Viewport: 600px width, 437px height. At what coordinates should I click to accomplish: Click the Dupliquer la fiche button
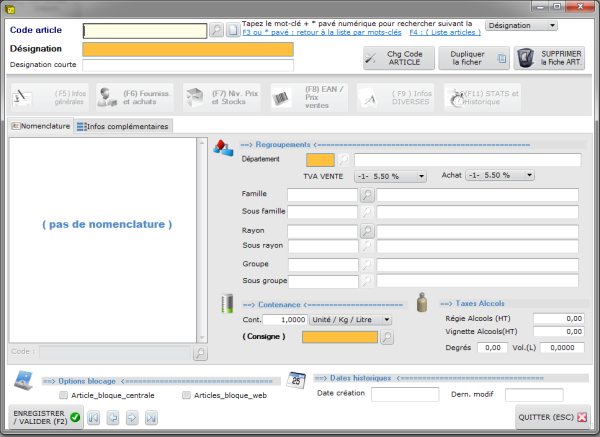click(x=473, y=58)
